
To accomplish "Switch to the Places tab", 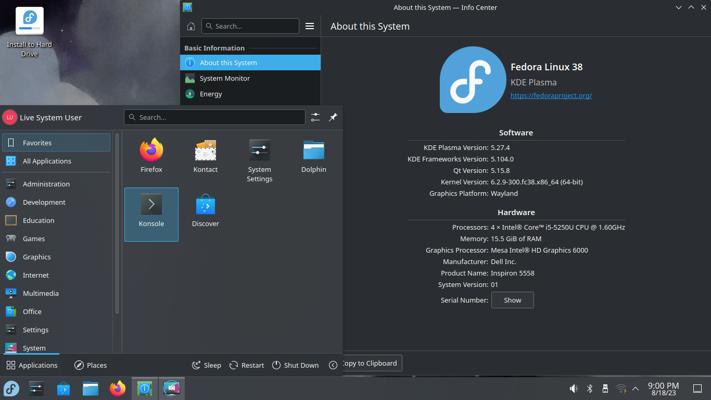I will 90,365.
